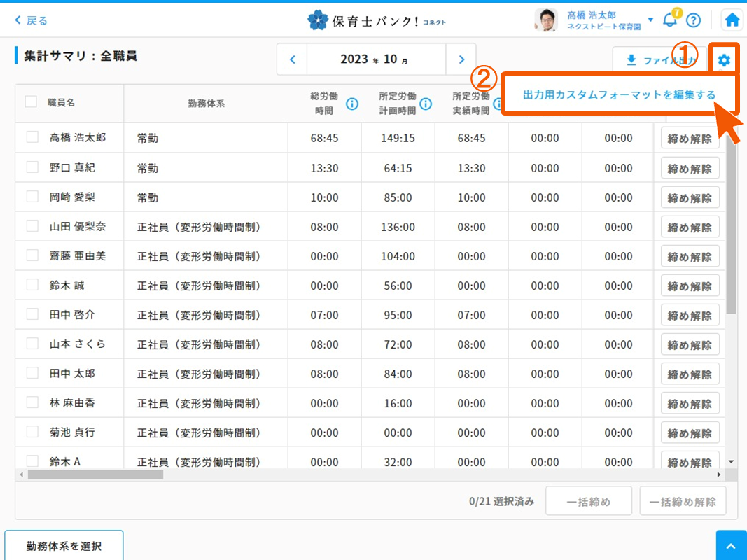Click info icon next to 総労働時間
The width and height of the screenshot is (747, 560).
pos(352,104)
